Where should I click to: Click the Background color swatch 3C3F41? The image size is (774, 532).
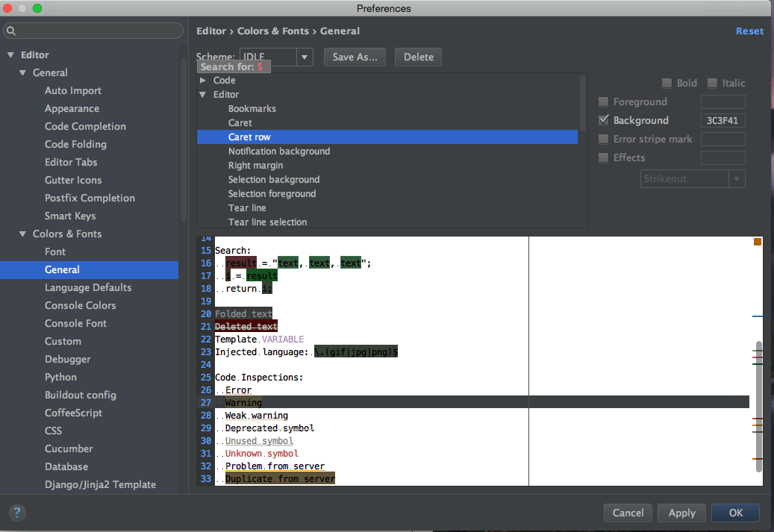pos(722,121)
